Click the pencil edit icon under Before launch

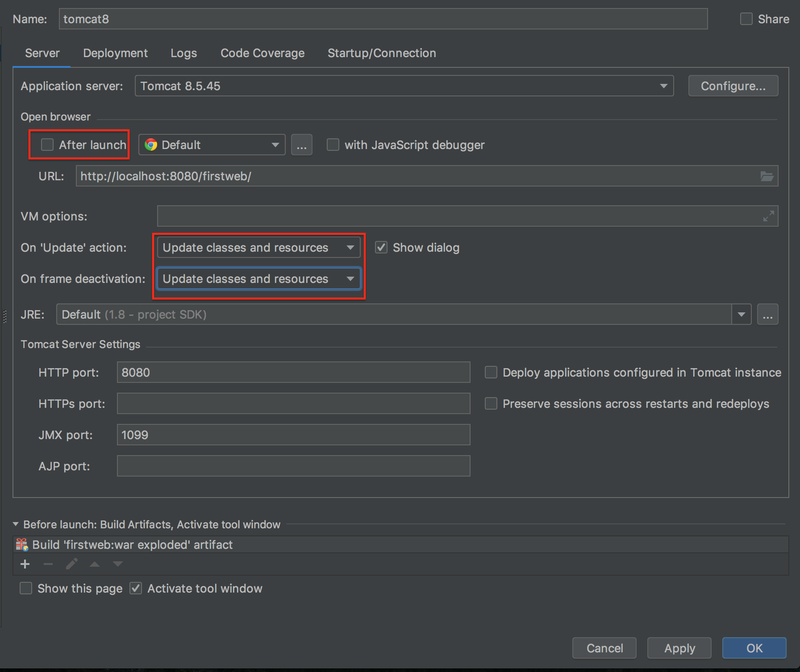pos(71,564)
